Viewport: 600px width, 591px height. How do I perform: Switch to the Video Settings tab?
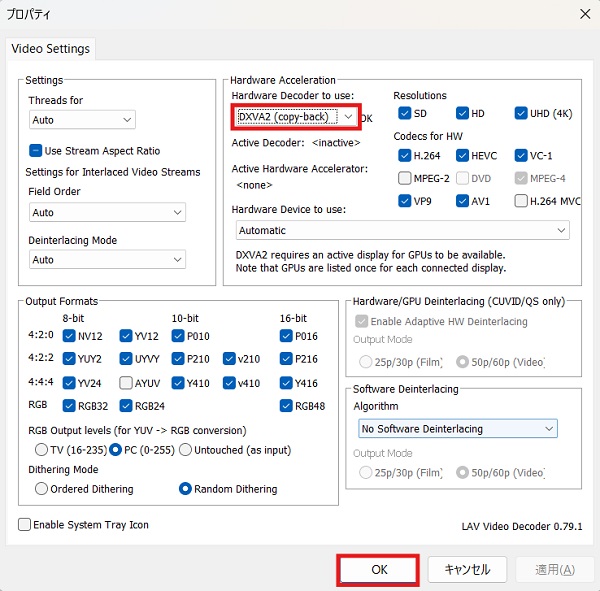50,48
